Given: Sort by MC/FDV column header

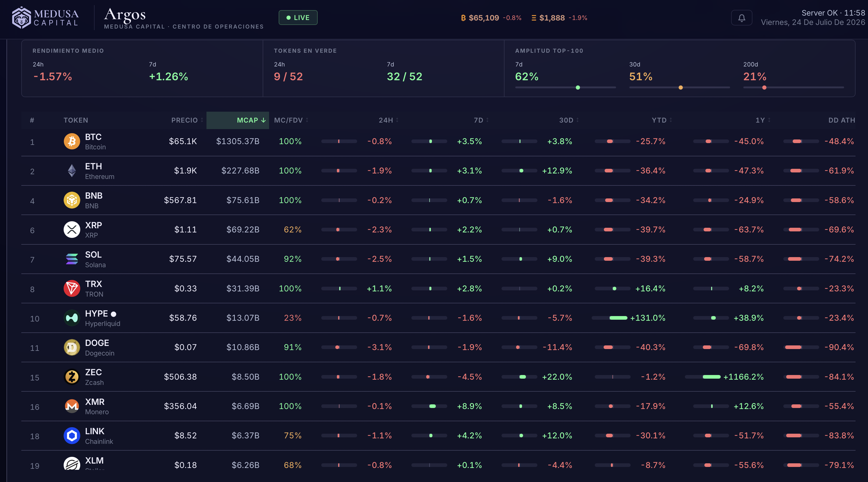Looking at the screenshot, I should click(x=291, y=120).
